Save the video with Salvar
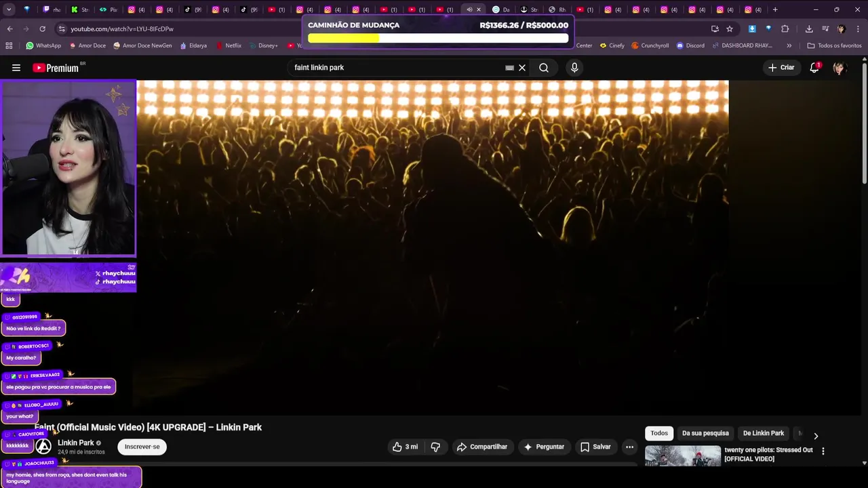 pos(596,447)
